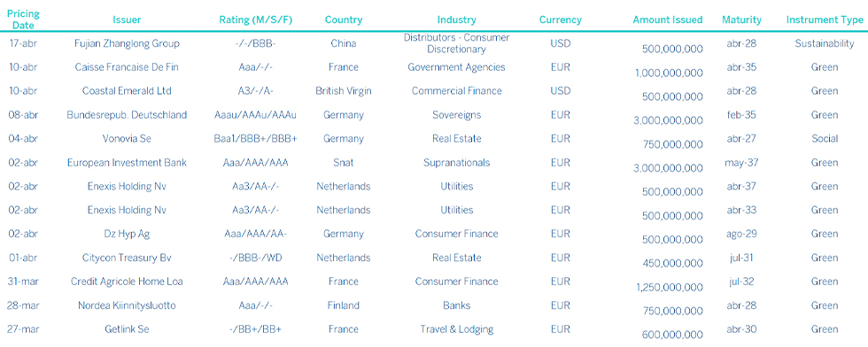The height and width of the screenshot is (347, 868).
Task: Click European Investment Bank issuer
Action: (x=127, y=163)
